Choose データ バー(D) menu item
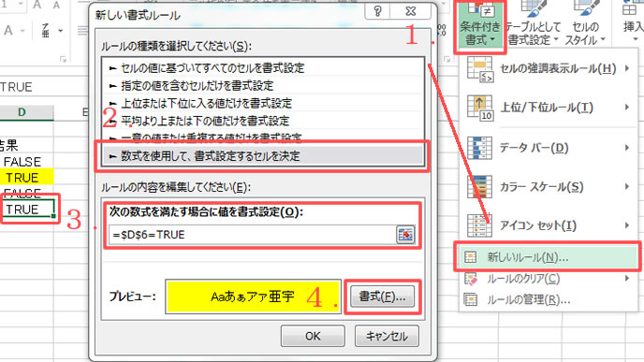 [x=549, y=148]
